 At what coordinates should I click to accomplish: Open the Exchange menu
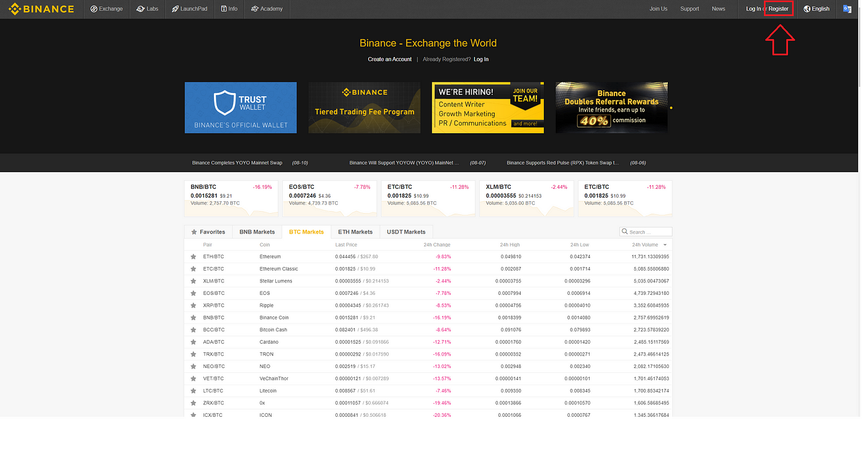107,9
